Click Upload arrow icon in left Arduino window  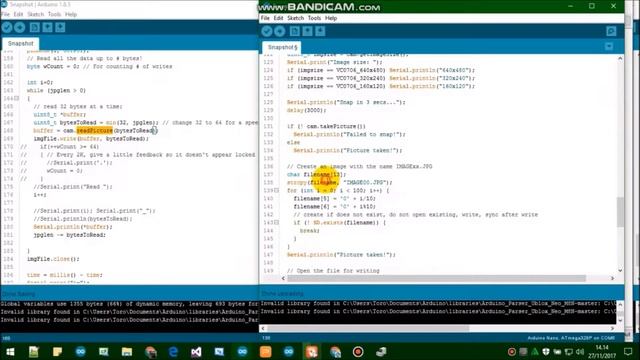tap(20, 27)
